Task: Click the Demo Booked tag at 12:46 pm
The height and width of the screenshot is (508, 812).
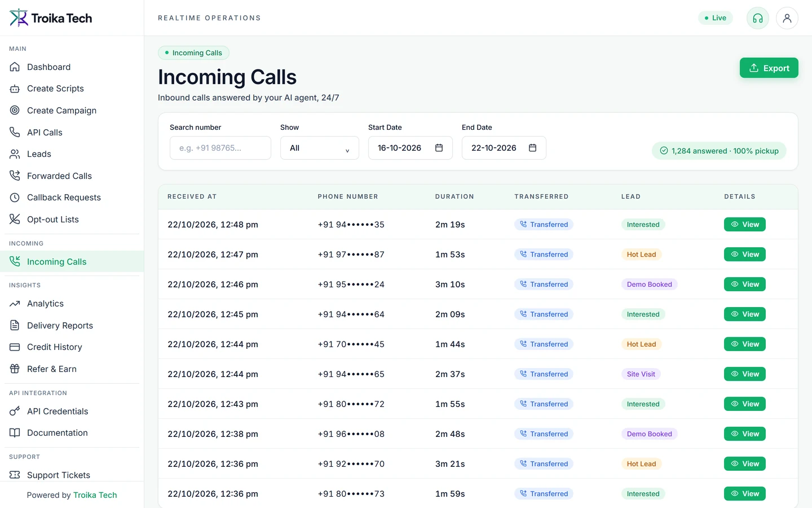Action: (x=650, y=284)
